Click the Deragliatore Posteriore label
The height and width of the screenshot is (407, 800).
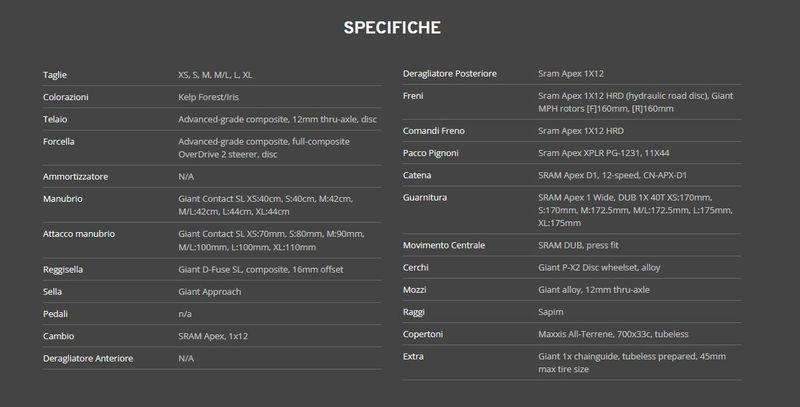(449, 73)
